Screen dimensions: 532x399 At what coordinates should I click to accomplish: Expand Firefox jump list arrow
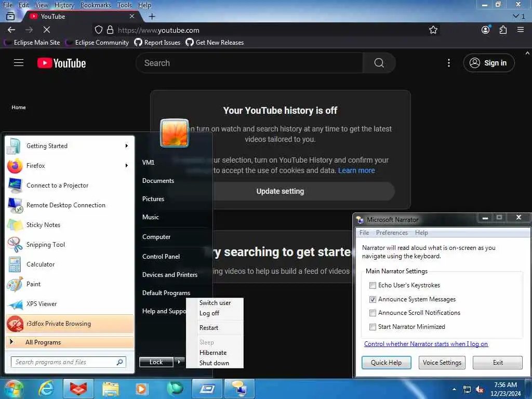[x=127, y=166]
